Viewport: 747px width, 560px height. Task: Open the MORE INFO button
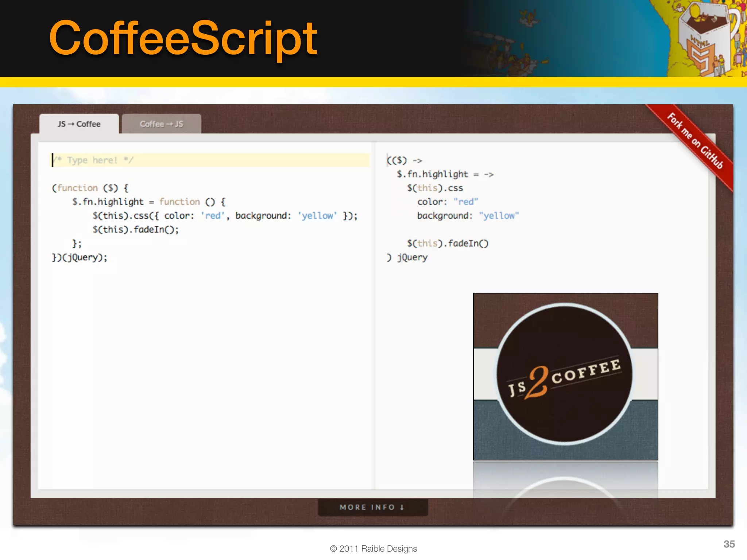[x=373, y=507]
